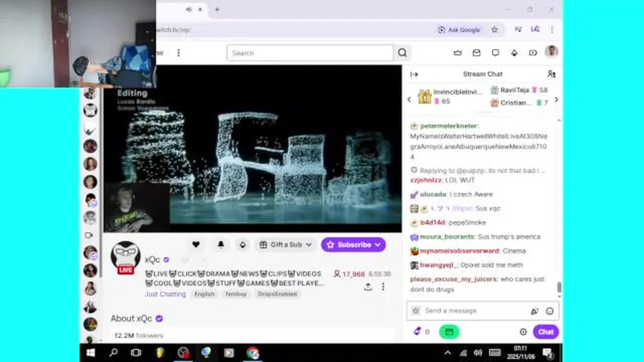Viewport: 644px width, 362px height.
Task: Click username b4d14d in chat
Action: point(432,222)
